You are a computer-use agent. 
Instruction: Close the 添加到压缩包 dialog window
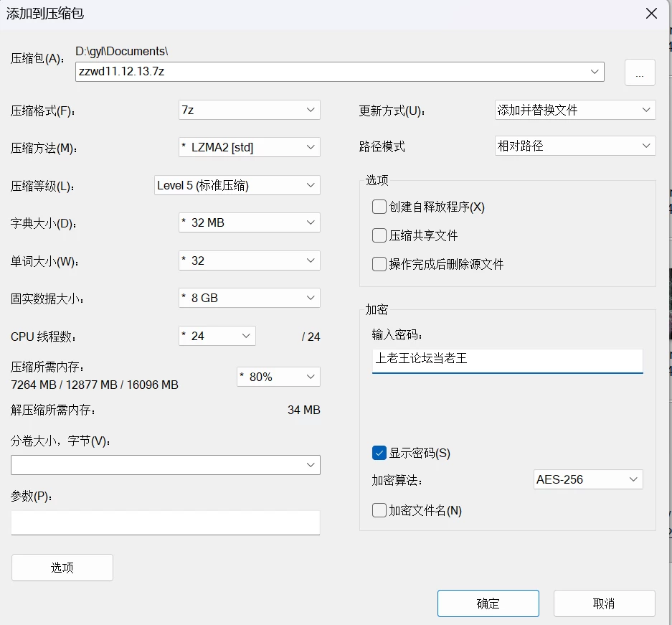[651, 14]
